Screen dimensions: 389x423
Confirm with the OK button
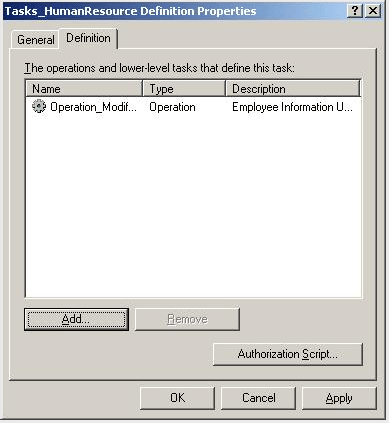(177, 398)
